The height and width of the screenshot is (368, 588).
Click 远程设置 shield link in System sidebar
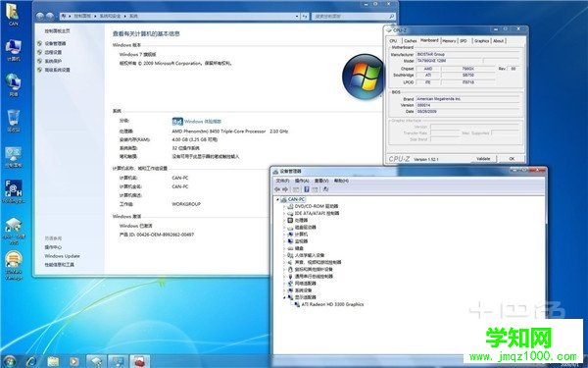(53, 52)
